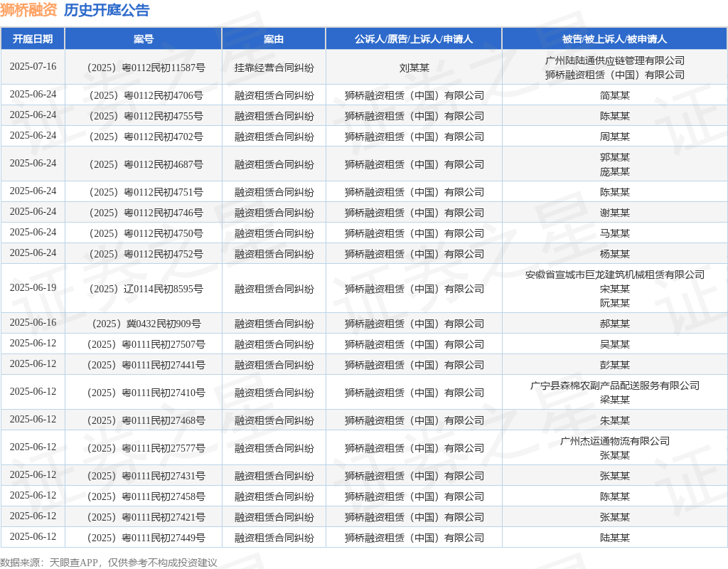Click 融资租赁合同纠纷 in the 辽0114民初8595号 row
Image resolution: width=728 pixels, height=569 pixels.
coord(274,289)
